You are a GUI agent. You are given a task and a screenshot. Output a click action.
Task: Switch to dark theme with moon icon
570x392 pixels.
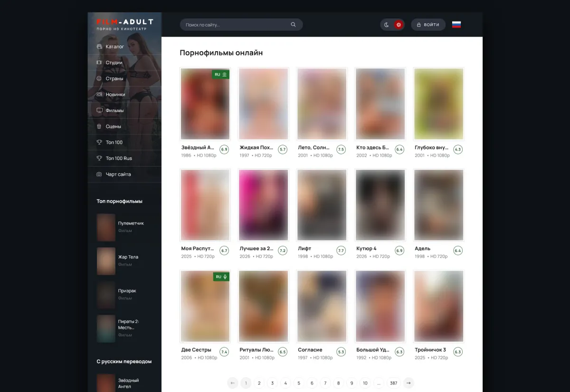point(387,25)
